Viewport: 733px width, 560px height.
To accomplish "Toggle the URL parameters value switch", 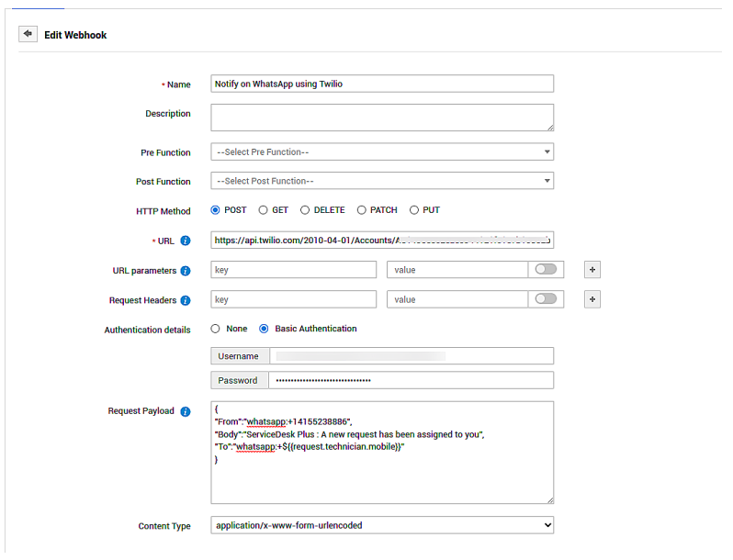I will (x=546, y=270).
